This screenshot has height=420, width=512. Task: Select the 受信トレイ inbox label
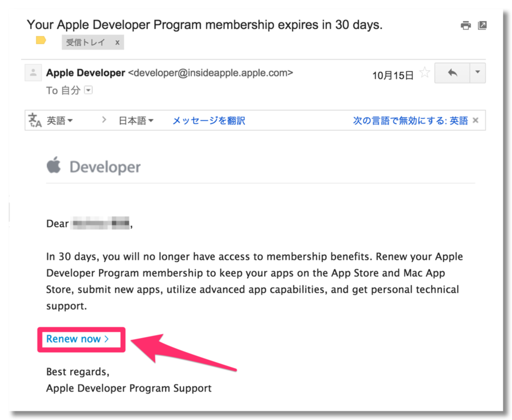[85, 43]
